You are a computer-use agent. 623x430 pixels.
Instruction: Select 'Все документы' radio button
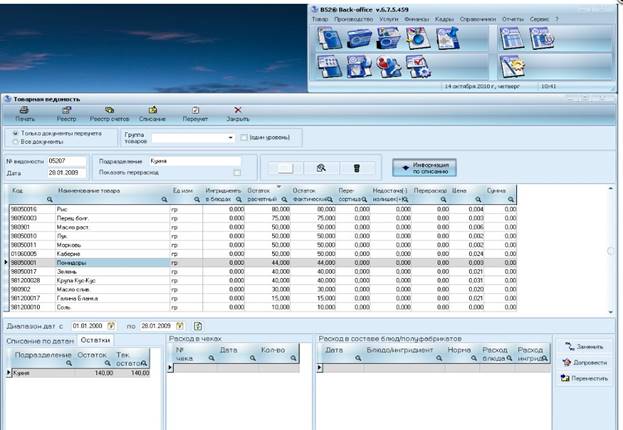[x=13, y=142]
